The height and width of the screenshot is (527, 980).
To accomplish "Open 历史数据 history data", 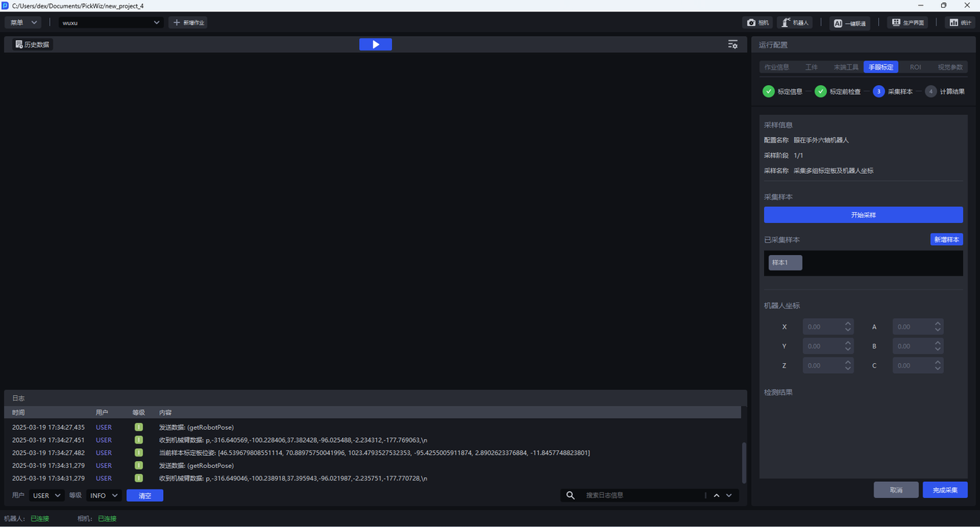I will 32,44.
